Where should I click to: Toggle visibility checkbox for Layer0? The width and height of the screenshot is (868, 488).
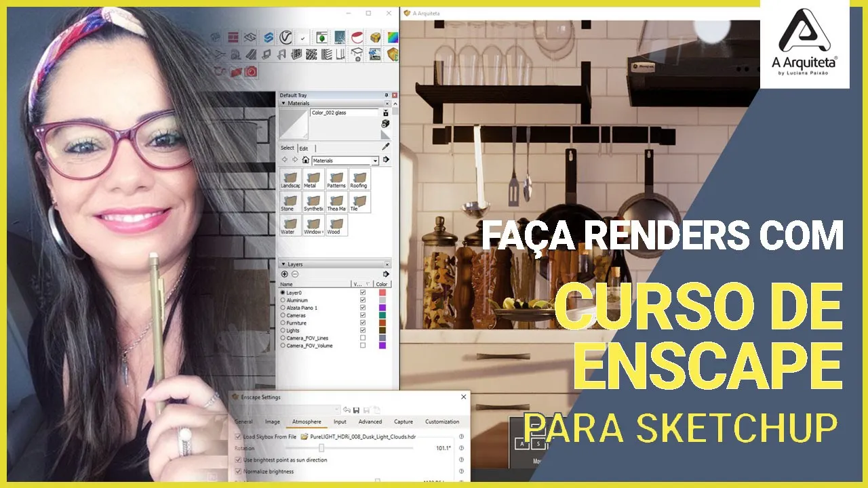[363, 293]
